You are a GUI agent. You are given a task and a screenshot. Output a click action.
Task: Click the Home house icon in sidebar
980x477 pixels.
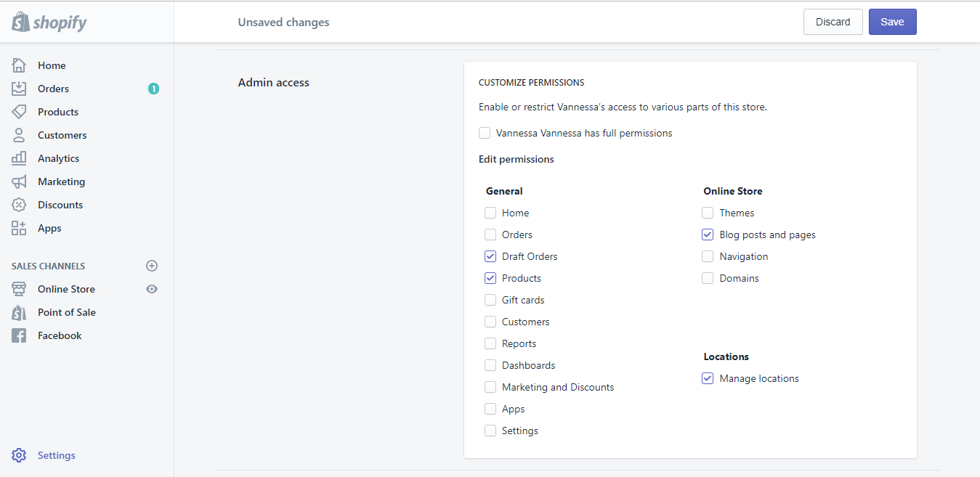click(19, 65)
